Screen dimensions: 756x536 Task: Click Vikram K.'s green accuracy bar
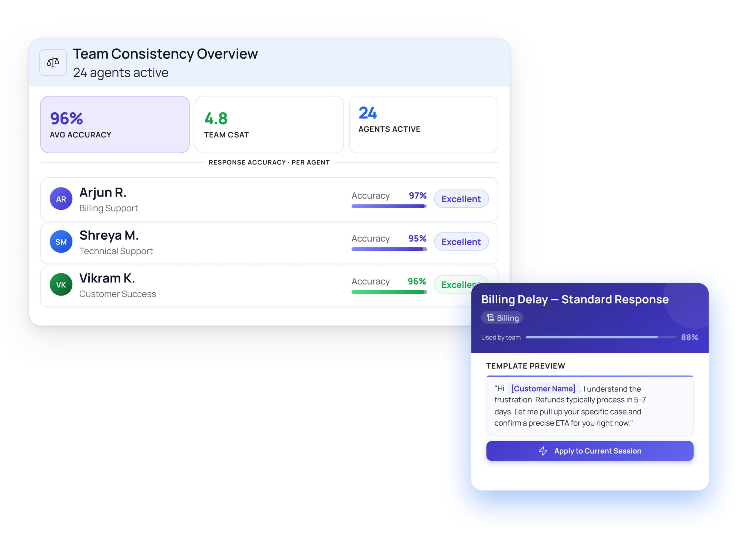pos(389,292)
